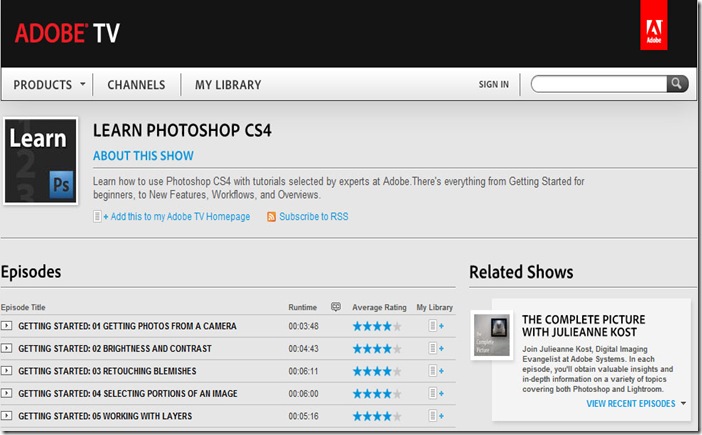Play episode 04 Selecting Portions of an Image
Image resolution: width=702 pixels, height=435 pixels.
coord(6,393)
